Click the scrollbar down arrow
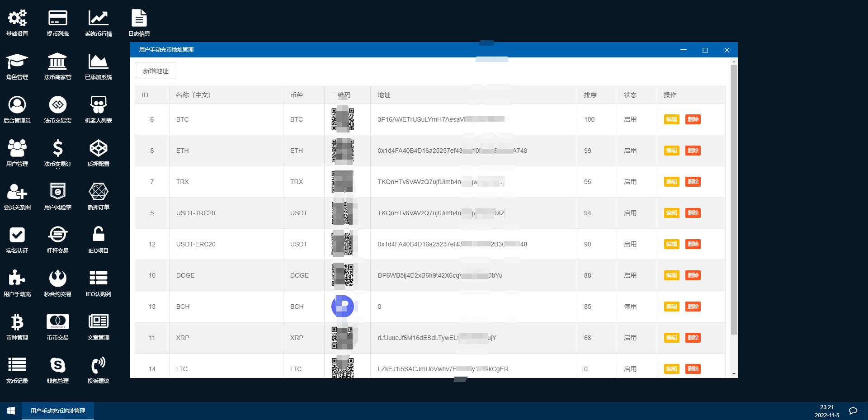868x420 pixels. [734, 374]
